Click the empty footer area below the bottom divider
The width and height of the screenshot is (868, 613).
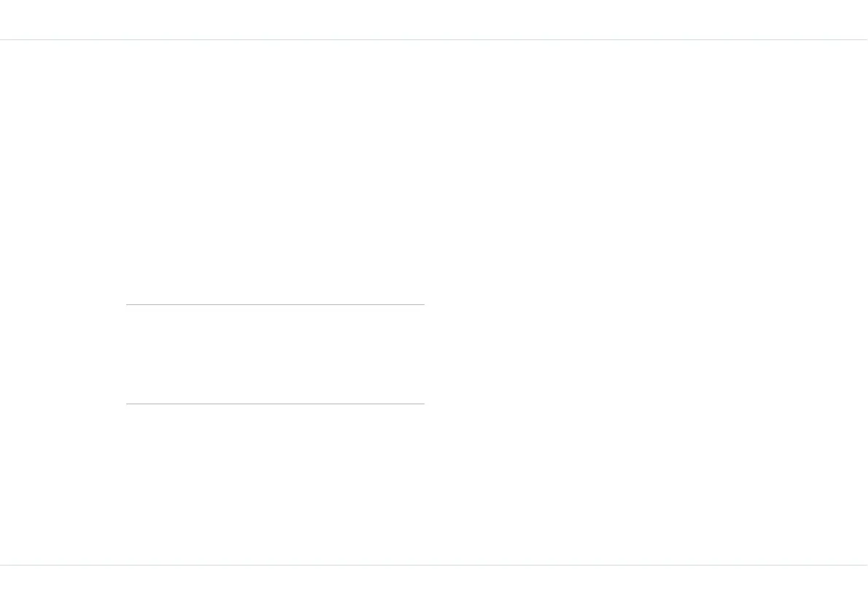click(x=434, y=589)
